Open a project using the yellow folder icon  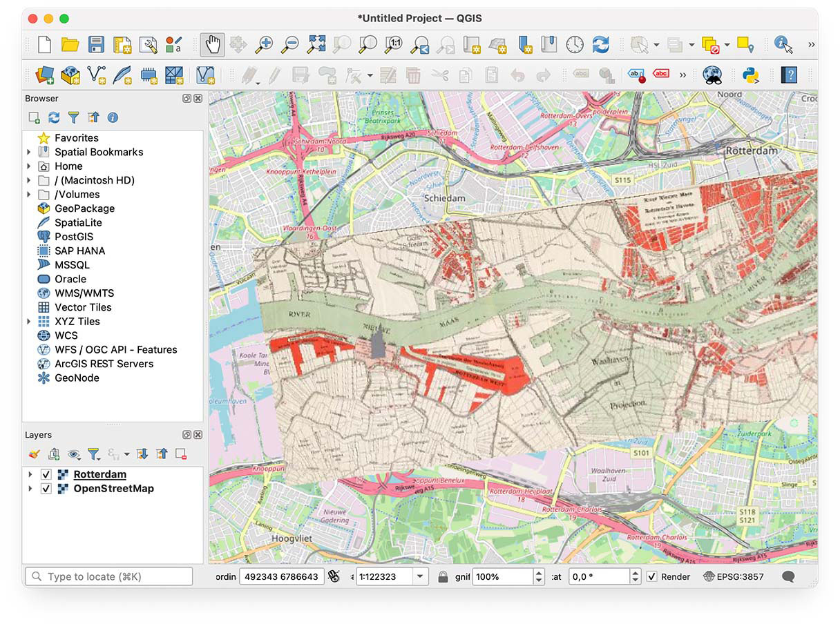click(70, 45)
